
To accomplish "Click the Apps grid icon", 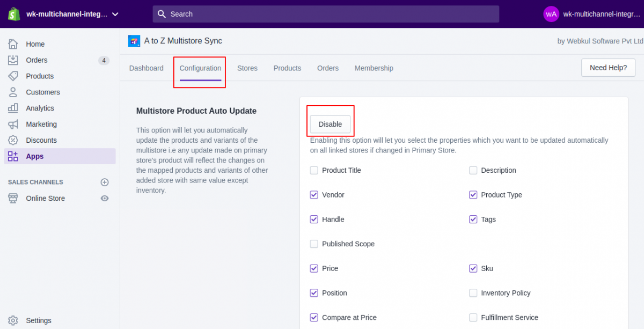I will (x=13, y=156).
